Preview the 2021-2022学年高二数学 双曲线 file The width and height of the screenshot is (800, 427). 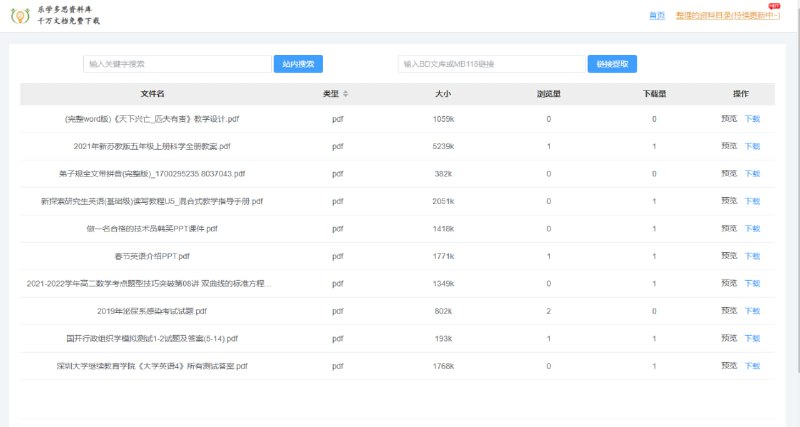click(728, 284)
